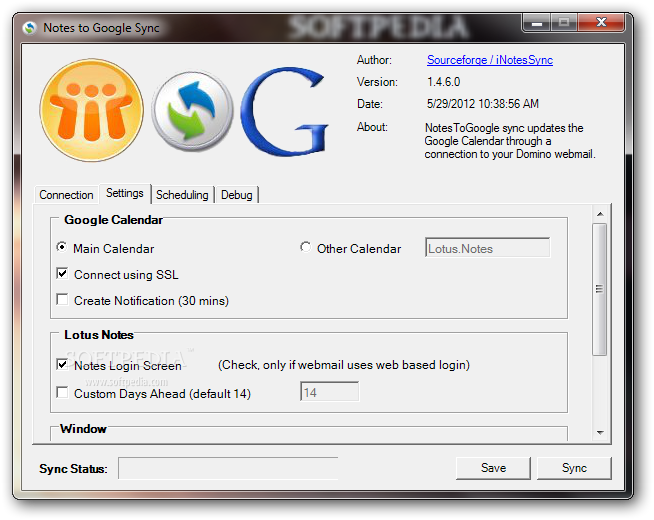The height and width of the screenshot is (520, 654).
Task: Enable Custom Days Ahead option
Action: pyautogui.click(x=62, y=392)
